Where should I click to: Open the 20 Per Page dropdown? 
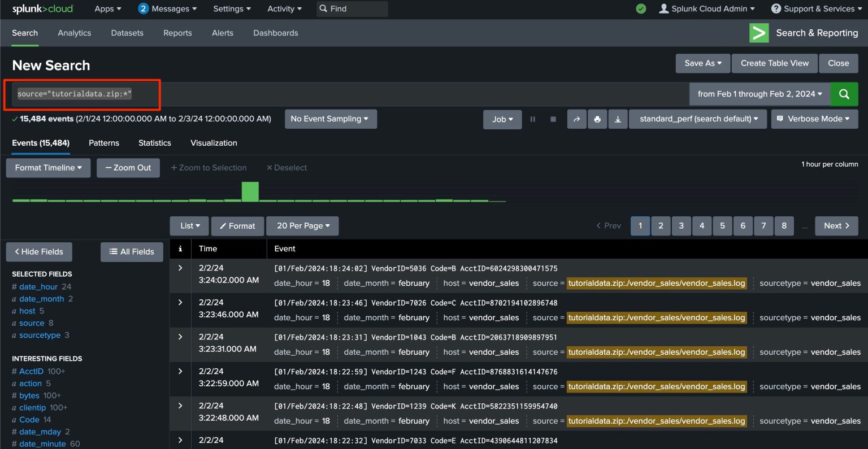[302, 226]
